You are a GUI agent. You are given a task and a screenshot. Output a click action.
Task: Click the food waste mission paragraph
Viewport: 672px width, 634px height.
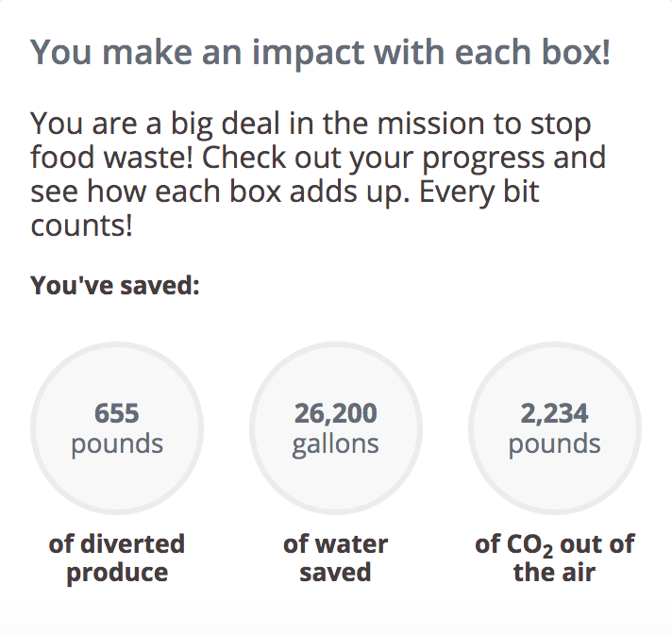[x=318, y=175]
